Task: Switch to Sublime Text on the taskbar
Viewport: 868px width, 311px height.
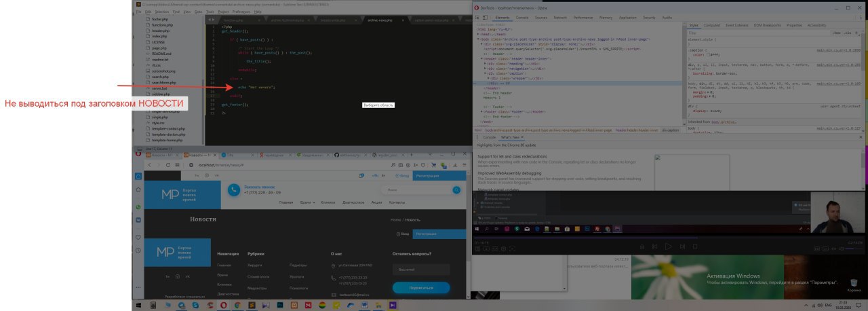Action: pos(252,306)
